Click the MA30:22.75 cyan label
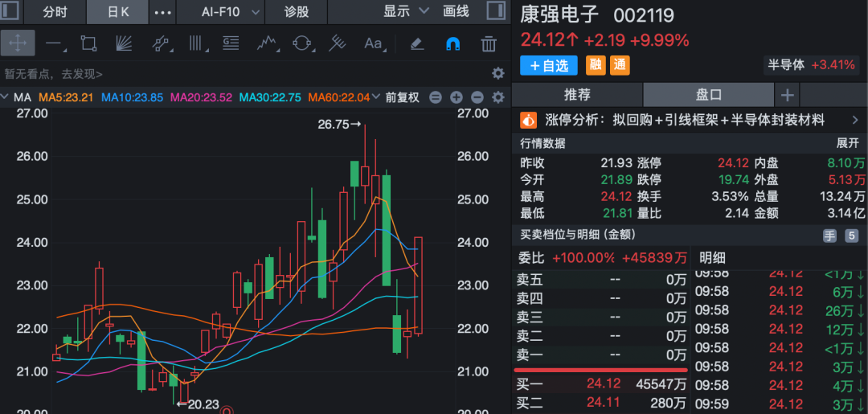This screenshot has width=868, height=414. 270,98
